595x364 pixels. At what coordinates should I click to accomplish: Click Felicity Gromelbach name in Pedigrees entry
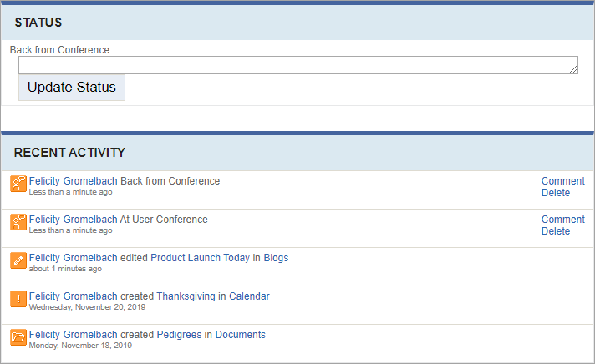[74, 335]
